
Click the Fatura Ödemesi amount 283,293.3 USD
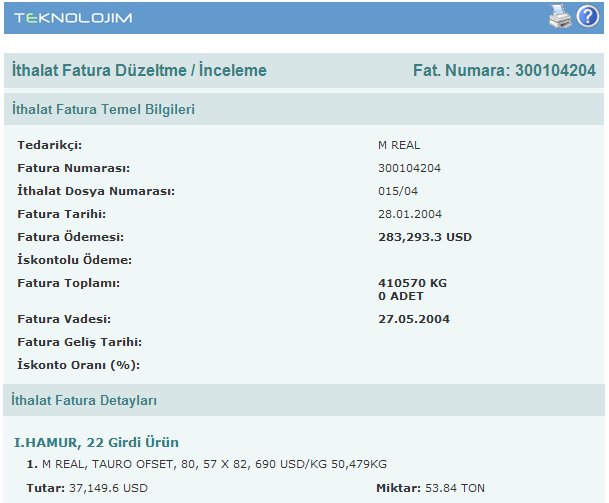point(425,237)
